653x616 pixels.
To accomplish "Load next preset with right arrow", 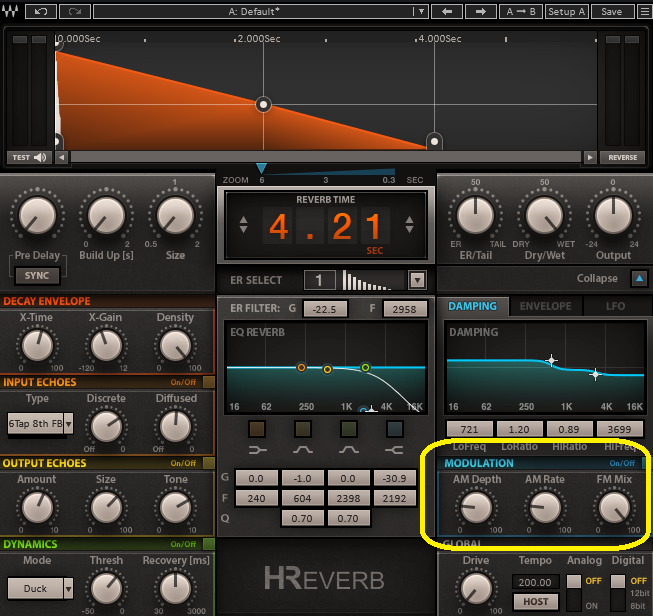I will (481, 11).
